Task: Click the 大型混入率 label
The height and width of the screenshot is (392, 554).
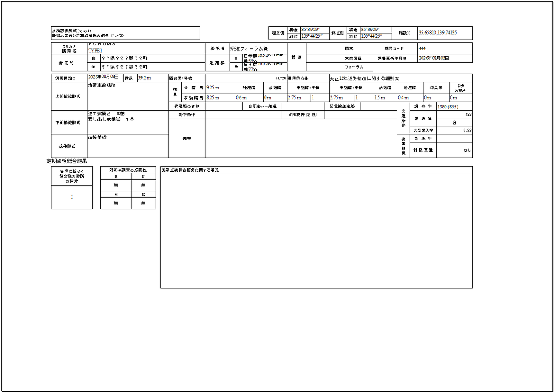Action: pos(423,131)
